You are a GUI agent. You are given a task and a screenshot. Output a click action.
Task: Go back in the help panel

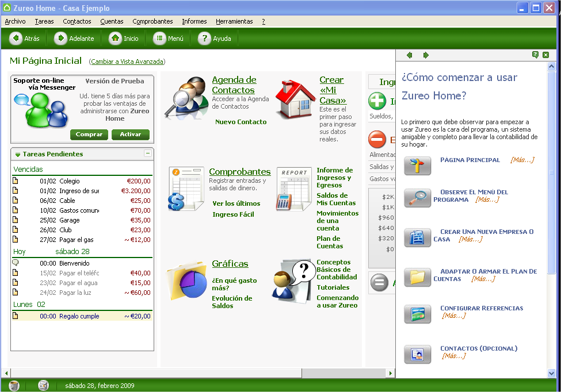click(410, 55)
